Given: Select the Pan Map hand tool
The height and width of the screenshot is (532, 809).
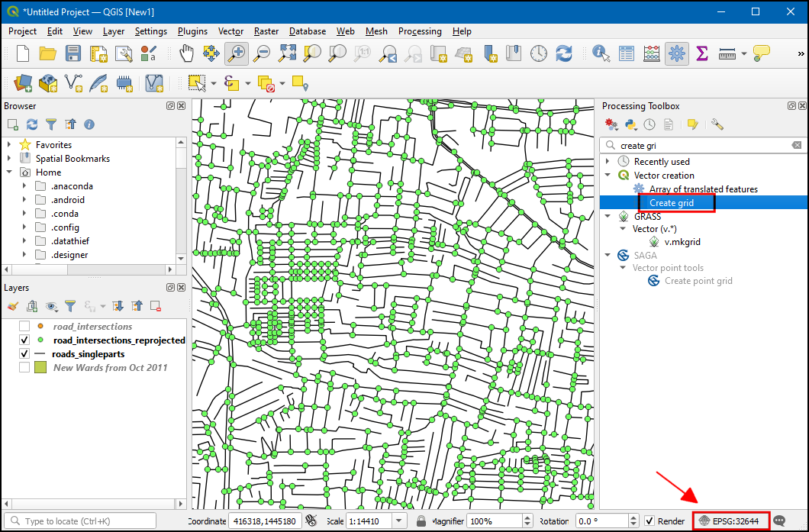Looking at the screenshot, I should [x=186, y=53].
